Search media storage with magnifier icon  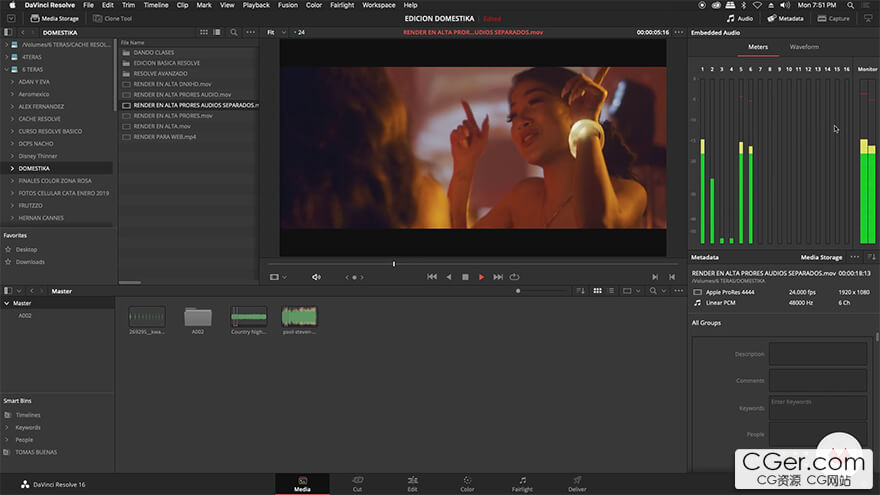(x=233, y=33)
